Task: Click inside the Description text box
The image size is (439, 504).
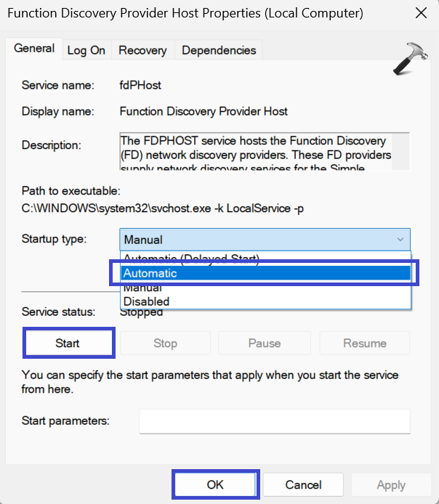Action: (x=254, y=151)
